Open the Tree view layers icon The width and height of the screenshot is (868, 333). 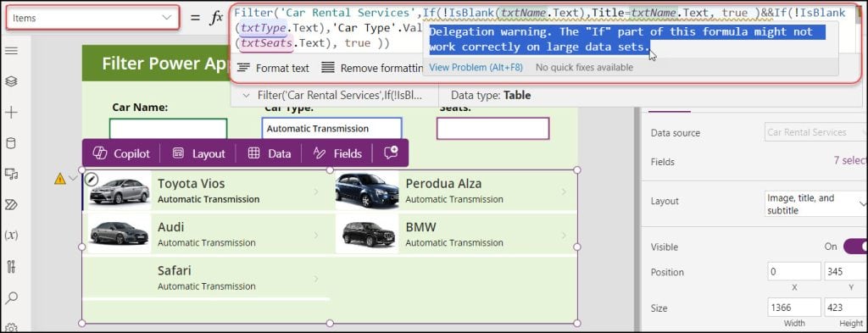click(11, 80)
